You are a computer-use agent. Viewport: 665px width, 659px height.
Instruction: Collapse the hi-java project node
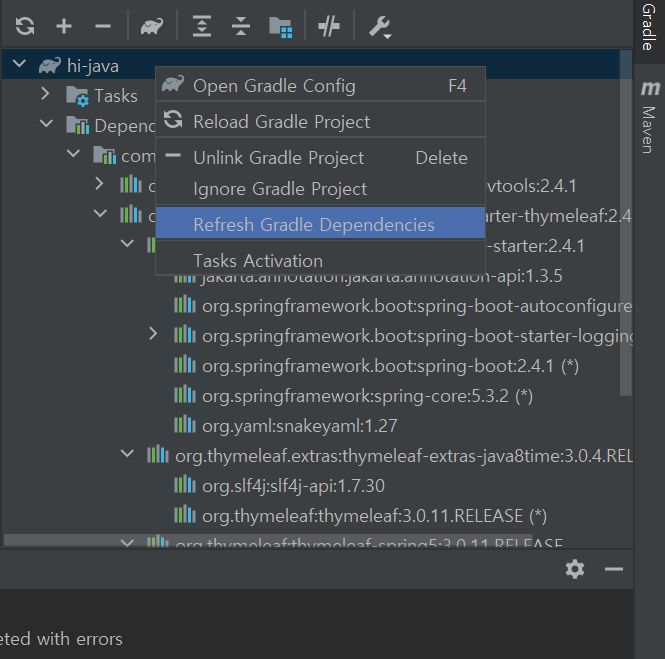pos(20,64)
